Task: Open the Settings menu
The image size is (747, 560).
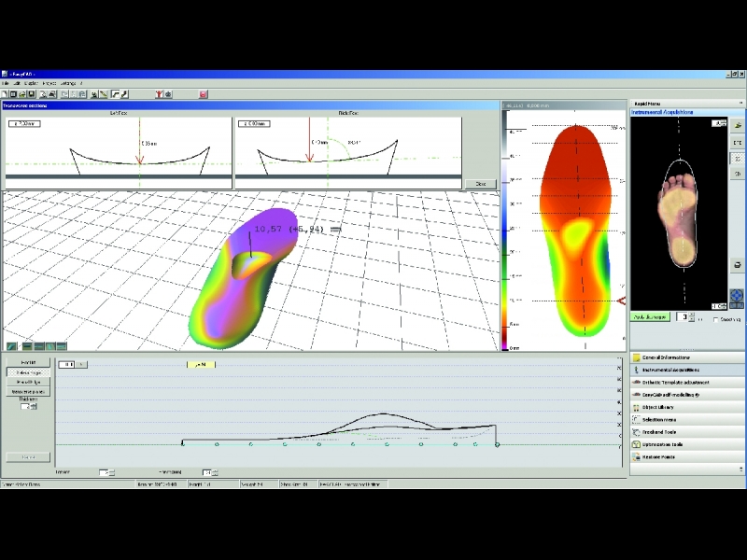Action: (x=68, y=83)
